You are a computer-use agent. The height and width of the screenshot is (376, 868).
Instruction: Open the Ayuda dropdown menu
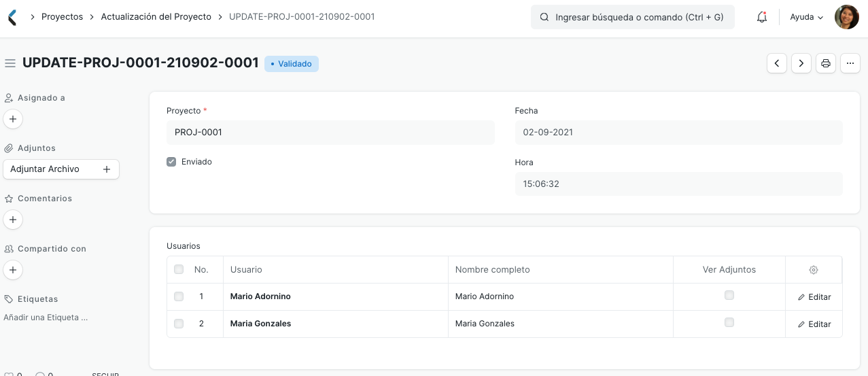(807, 17)
